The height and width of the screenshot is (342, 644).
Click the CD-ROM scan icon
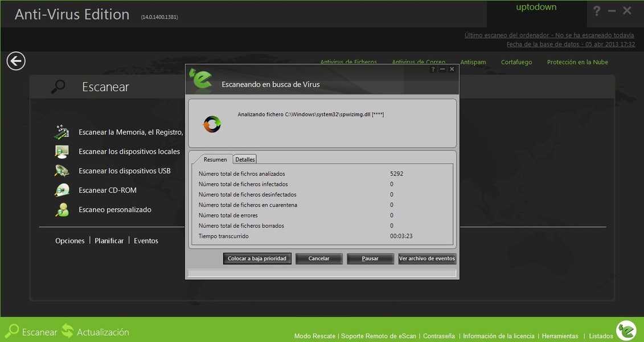coord(61,190)
